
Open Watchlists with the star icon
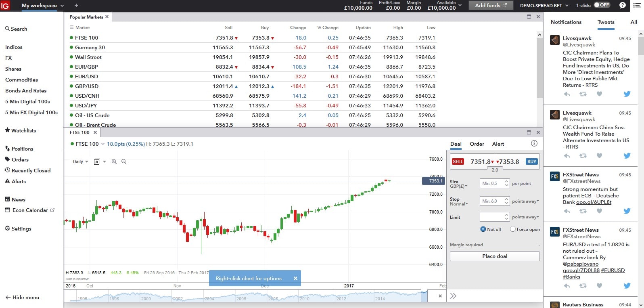pos(20,130)
